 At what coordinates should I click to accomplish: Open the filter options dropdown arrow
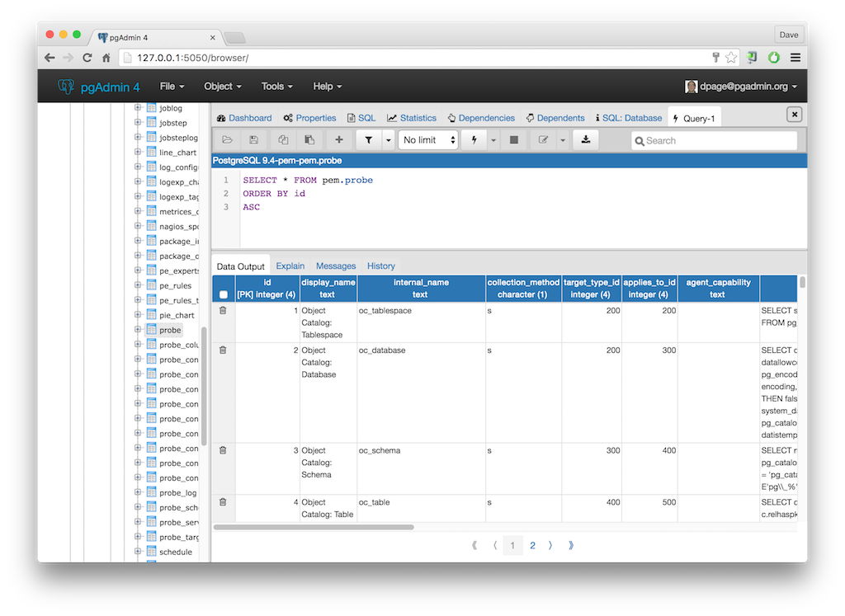pyautogui.click(x=388, y=140)
